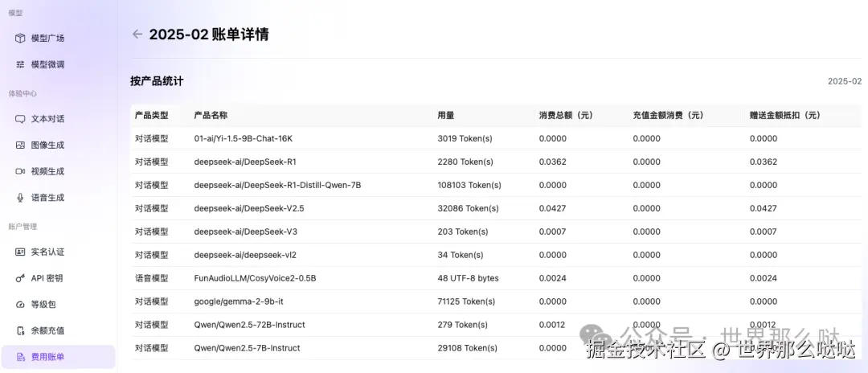Click the 48 UTF-8 bytes usage value
The width and height of the screenshot is (868, 373).
468,278
